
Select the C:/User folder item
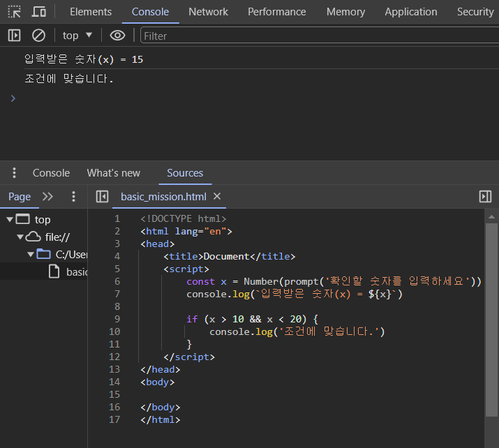[62, 254]
